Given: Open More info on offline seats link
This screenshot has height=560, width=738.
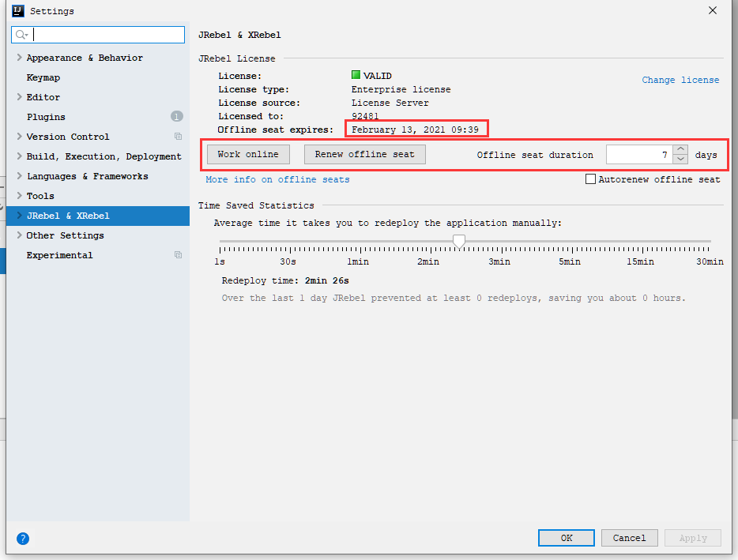Looking at the screenshot, I should click(277, 180).
